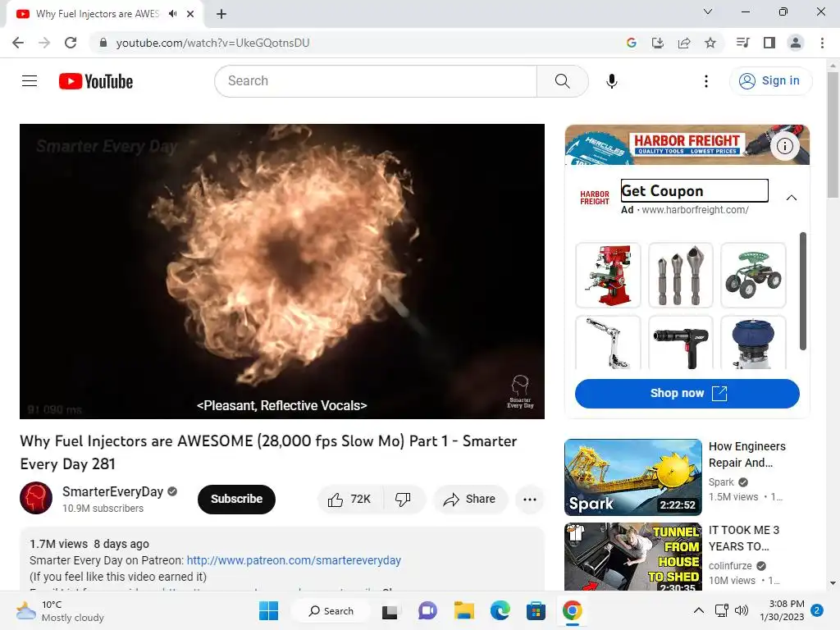Dislike the video with thumbs down
The height and width of the screenshot is (630, 840).
[x=404, y=500]
